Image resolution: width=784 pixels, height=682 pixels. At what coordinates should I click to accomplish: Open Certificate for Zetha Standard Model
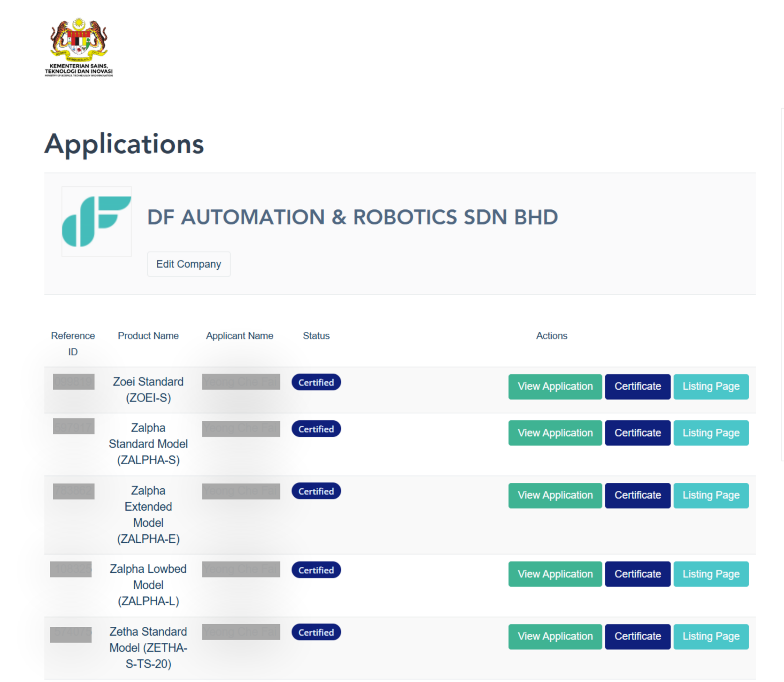pos(637,636)
